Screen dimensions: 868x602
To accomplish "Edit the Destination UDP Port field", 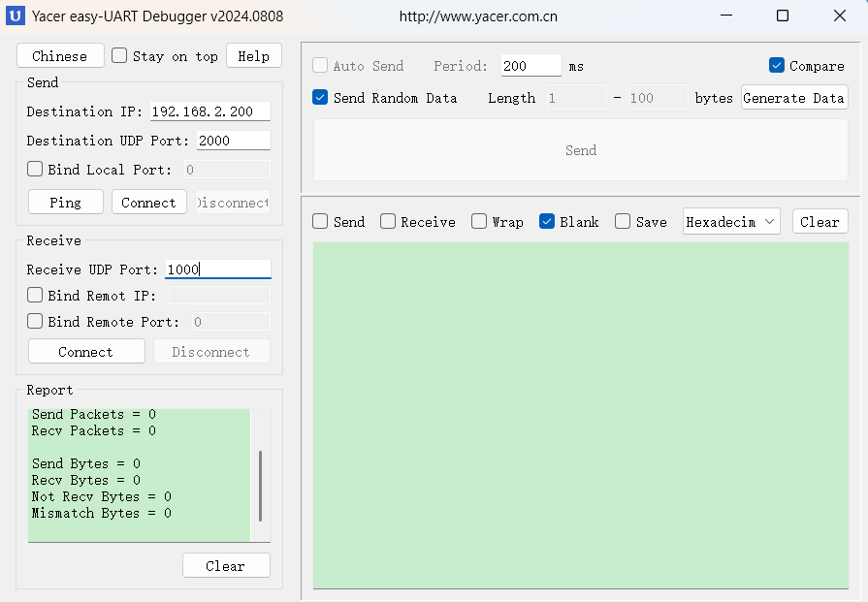I will 233,140.
